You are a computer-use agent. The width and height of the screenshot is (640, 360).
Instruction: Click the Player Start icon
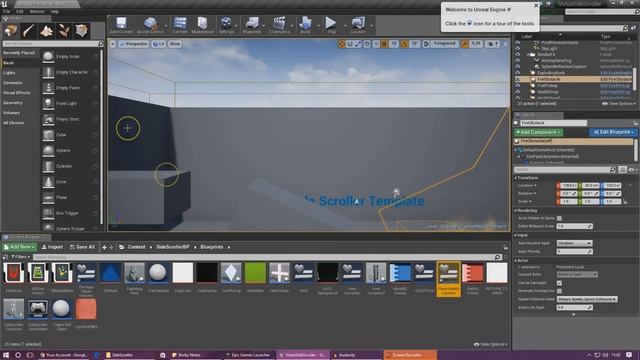[48, 119]
